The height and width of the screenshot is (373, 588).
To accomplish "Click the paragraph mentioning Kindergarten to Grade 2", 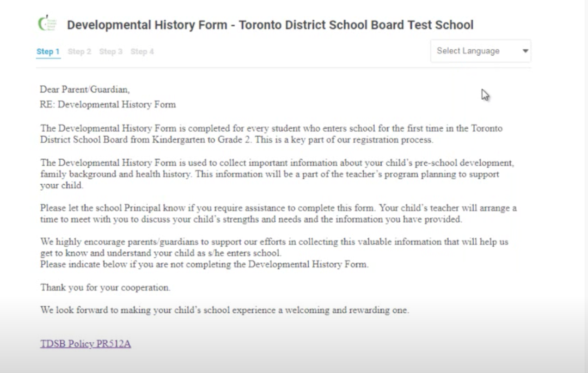I will pos(271,134).
